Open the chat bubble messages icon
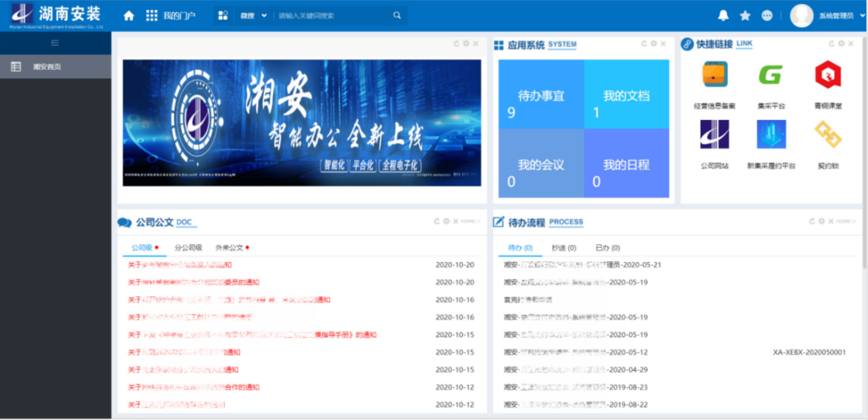Screen dimensions: 868x420 pos(766,16)
